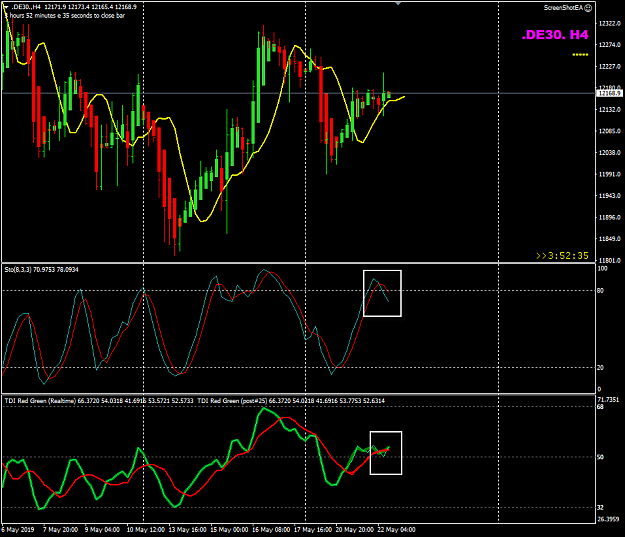Click the 20 May 20:00 time label
625x537 pixels.
tap(355, 530)
